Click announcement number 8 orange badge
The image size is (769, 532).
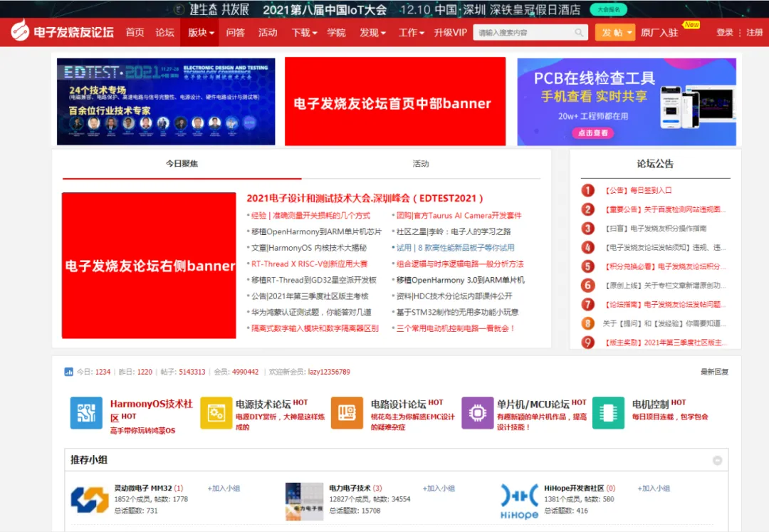[587, 323]
